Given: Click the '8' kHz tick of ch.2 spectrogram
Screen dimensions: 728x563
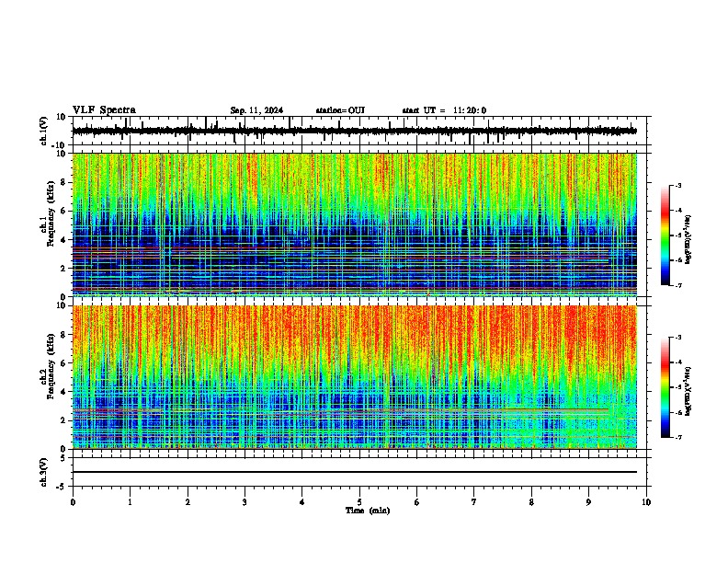Looking at the screenshot, I should click(63, 335).
